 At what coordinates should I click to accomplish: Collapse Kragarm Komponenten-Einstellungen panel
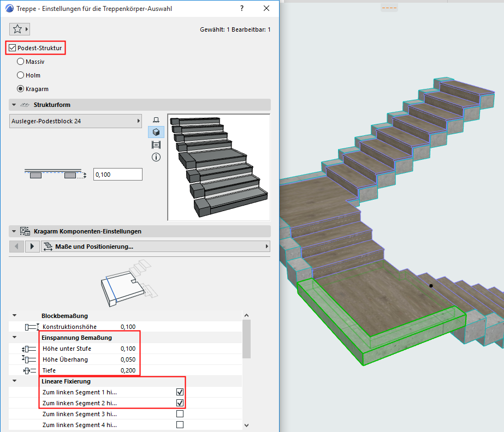13,231
